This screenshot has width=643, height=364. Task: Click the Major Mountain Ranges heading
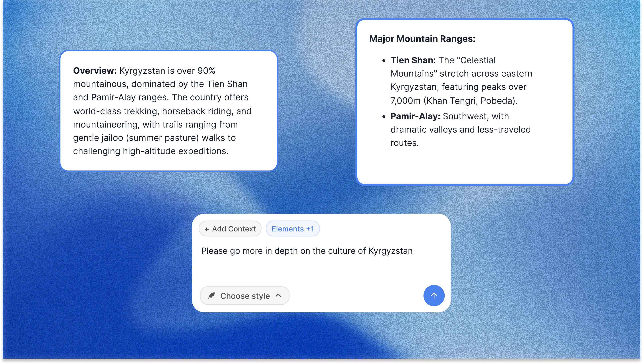422,39
